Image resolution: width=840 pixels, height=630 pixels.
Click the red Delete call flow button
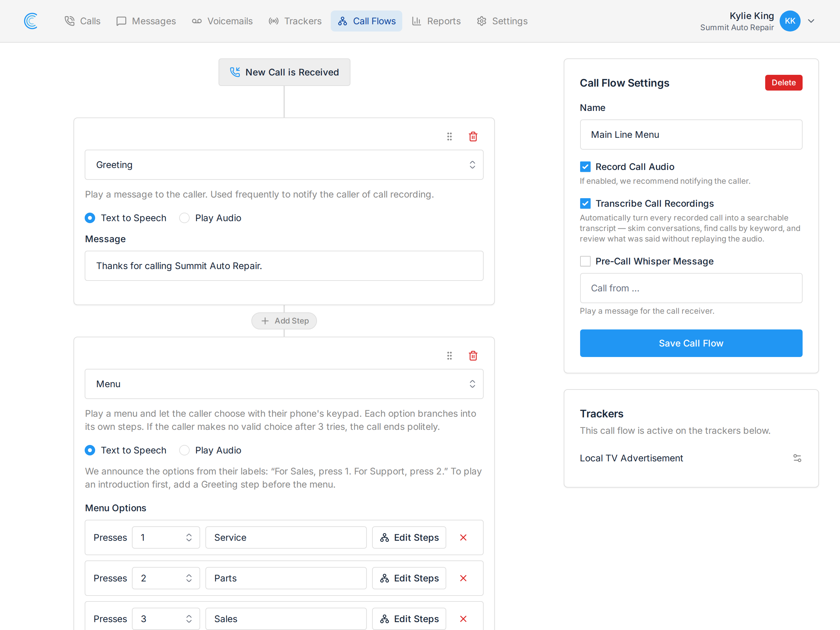pos(784,83)
